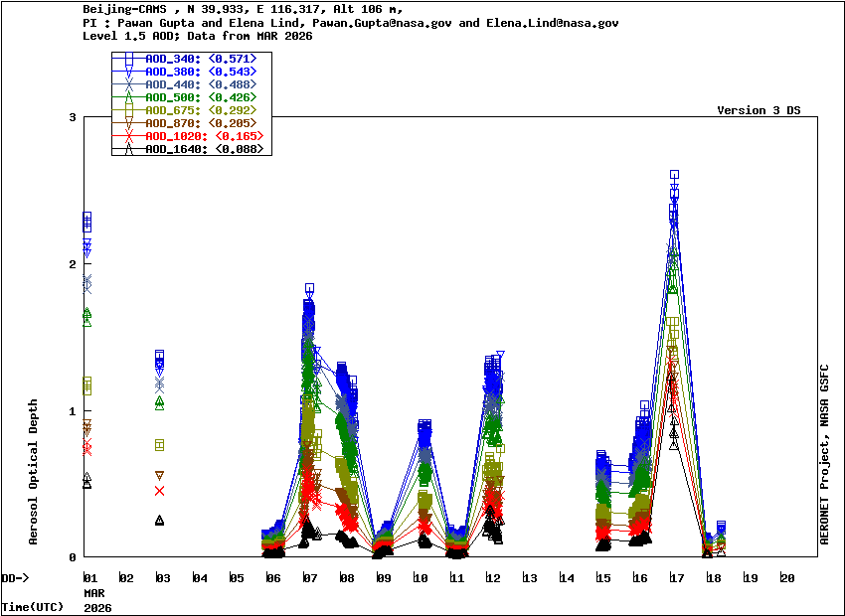Click the Elena.Lind@nasa.gov email address
This screenshot has width=845, height=616.
[x=561, y=22]
